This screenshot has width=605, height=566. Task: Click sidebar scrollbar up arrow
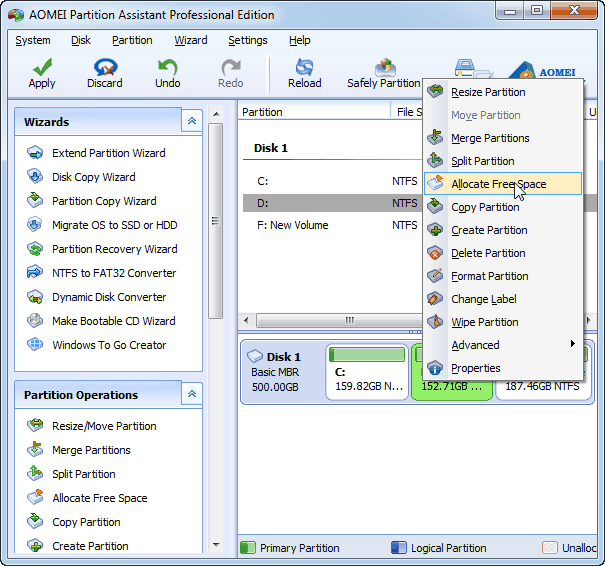click(216, 114)
